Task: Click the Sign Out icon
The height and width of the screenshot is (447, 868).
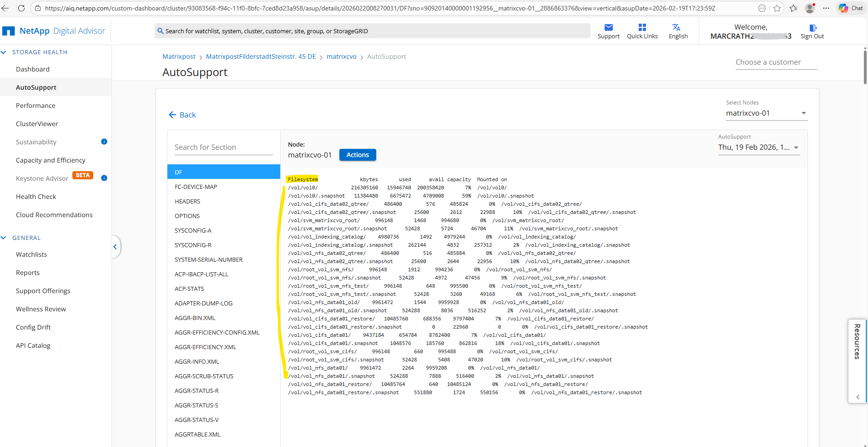Action: pyautogui.click(x=813, y=28)
